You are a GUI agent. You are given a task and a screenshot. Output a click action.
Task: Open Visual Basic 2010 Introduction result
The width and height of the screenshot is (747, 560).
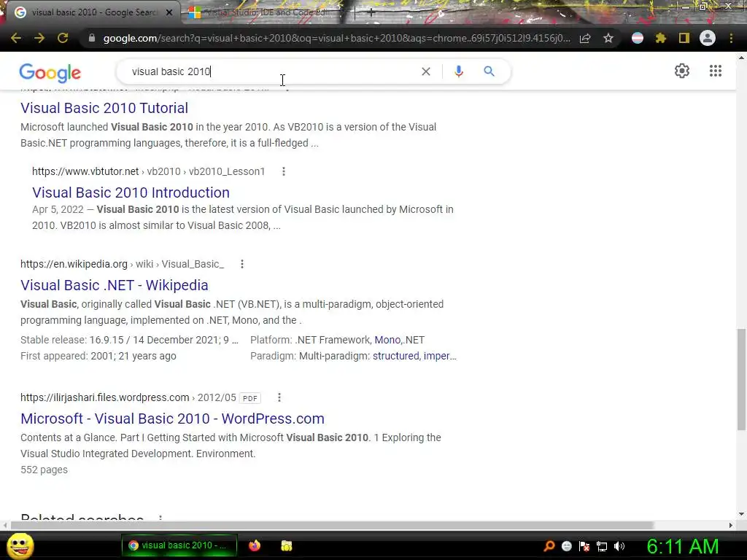[x=131, y=192]
